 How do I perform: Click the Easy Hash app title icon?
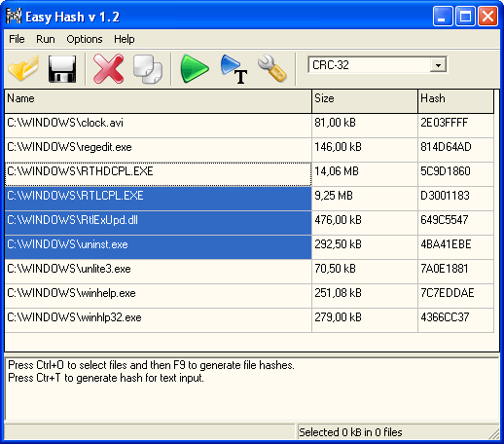[14, 17]
